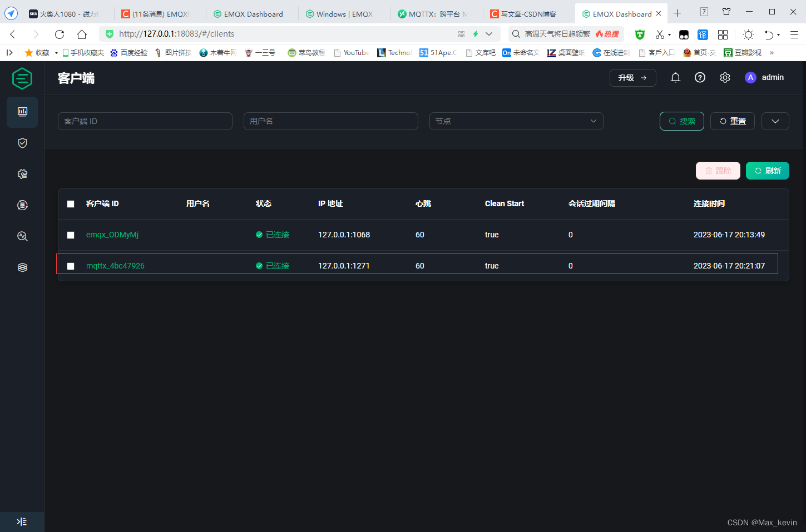The height and width of the screenshot is (532, 806).
Task: Focus the 用户名 input field
Action: pos(330,121)
